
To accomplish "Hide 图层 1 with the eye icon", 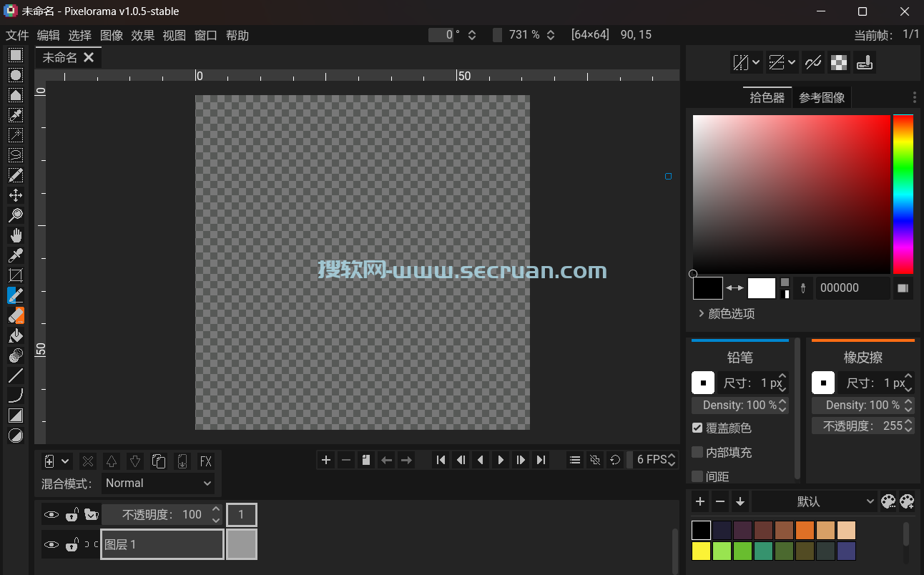I will tap(51, 545).
